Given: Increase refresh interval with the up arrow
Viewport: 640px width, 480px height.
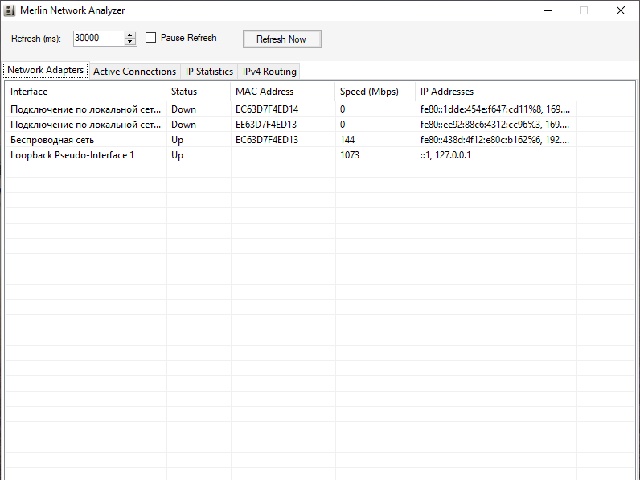Looking at the screenshot, I should click(130, 35).
